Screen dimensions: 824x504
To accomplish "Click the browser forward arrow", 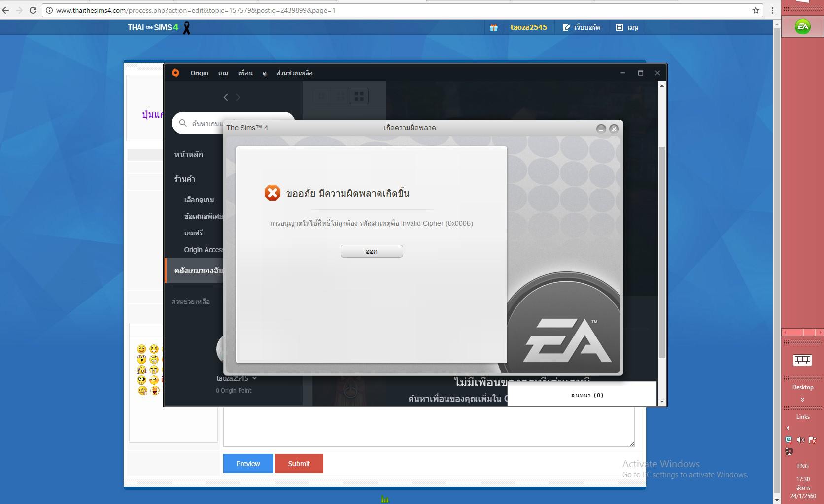I will pos(19,10).
